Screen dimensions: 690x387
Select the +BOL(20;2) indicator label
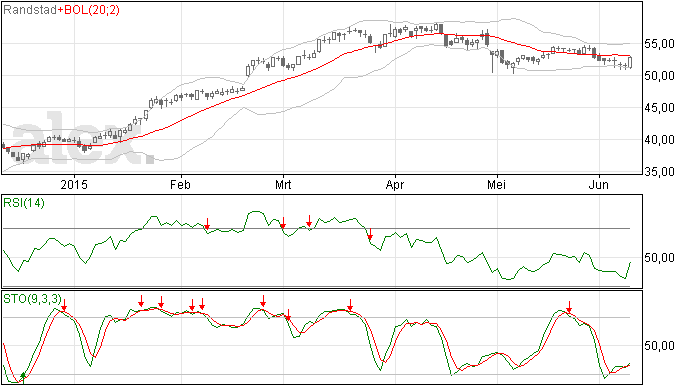coord(88,10)
